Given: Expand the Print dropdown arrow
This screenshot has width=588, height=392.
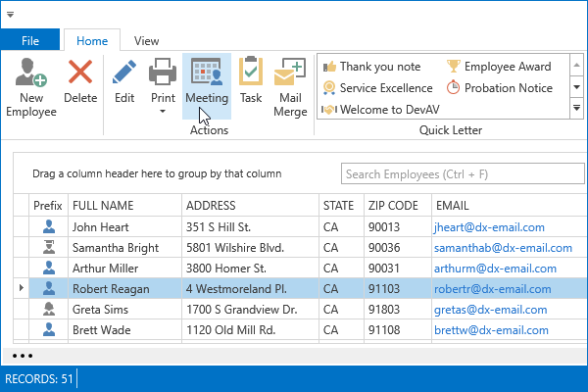Looking at the screenshot, I should tap(163, 111).
